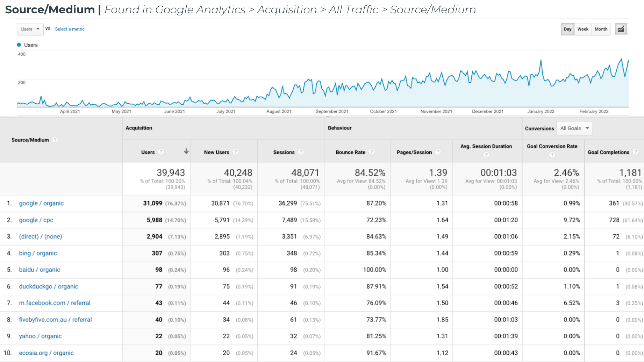Screen dimensions: 644x362
Task: Switch chart to Day view
Action: [x=567, y=29]
